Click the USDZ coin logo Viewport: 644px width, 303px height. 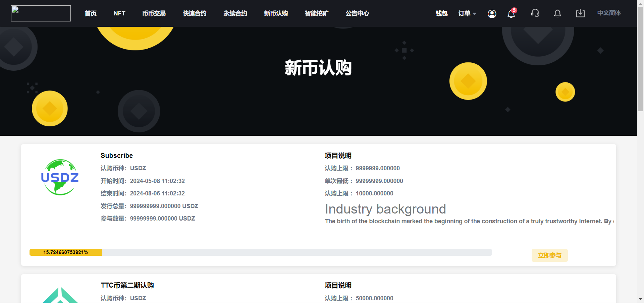pyautogui.click(x=60, y=177)
